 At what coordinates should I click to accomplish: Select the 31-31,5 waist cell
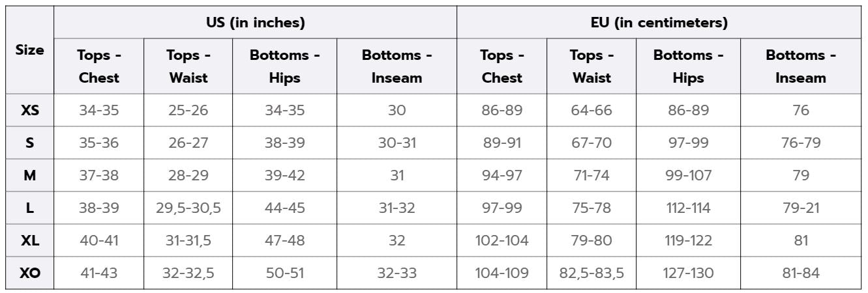pos(188,241)
